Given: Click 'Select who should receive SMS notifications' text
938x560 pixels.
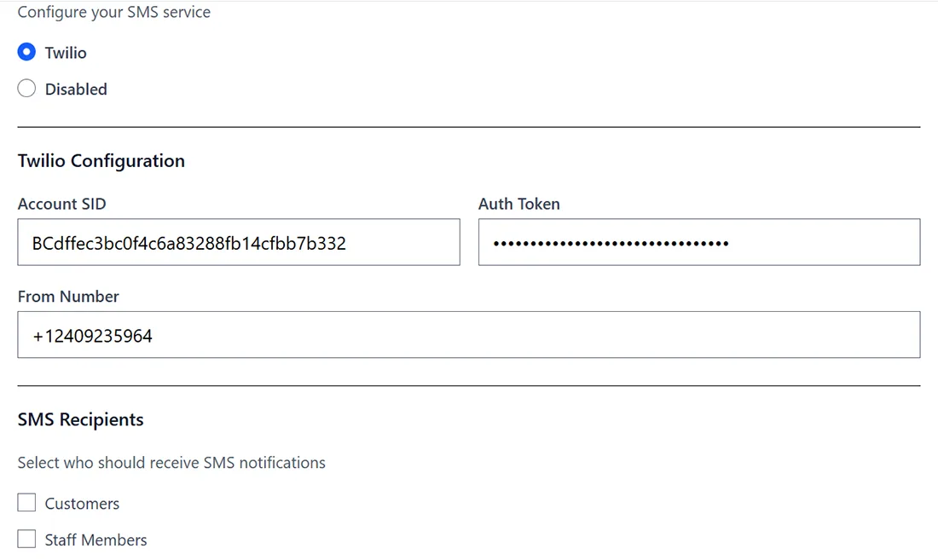Looking at the screenshot, I should [171, 463].
